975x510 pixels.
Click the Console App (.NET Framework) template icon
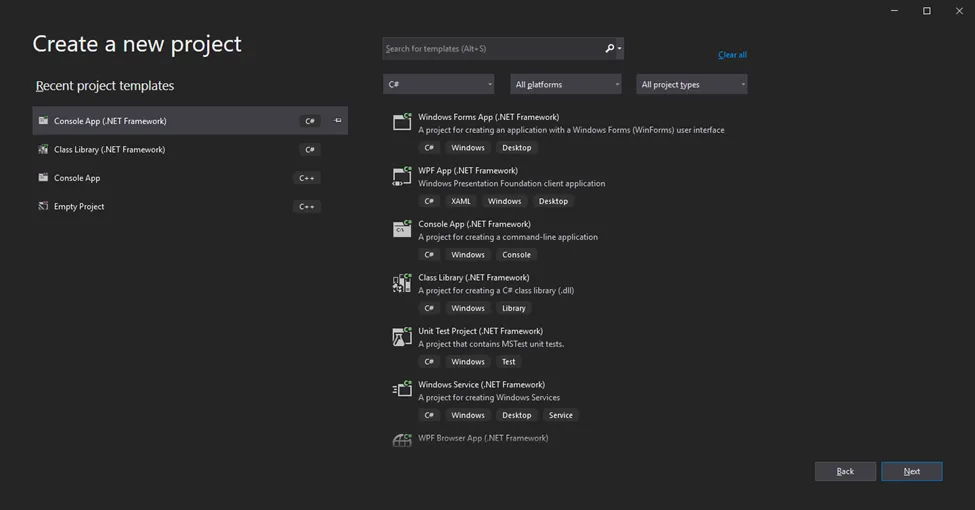pos(402,230)
